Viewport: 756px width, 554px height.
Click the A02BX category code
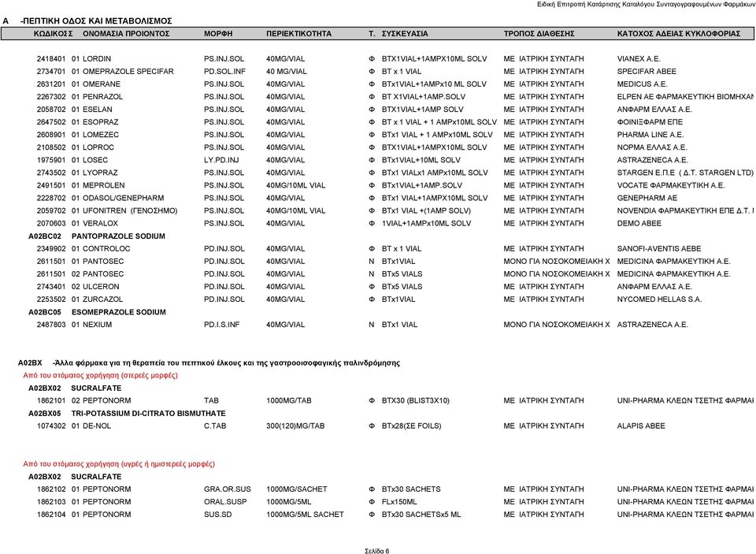(30, 363)
